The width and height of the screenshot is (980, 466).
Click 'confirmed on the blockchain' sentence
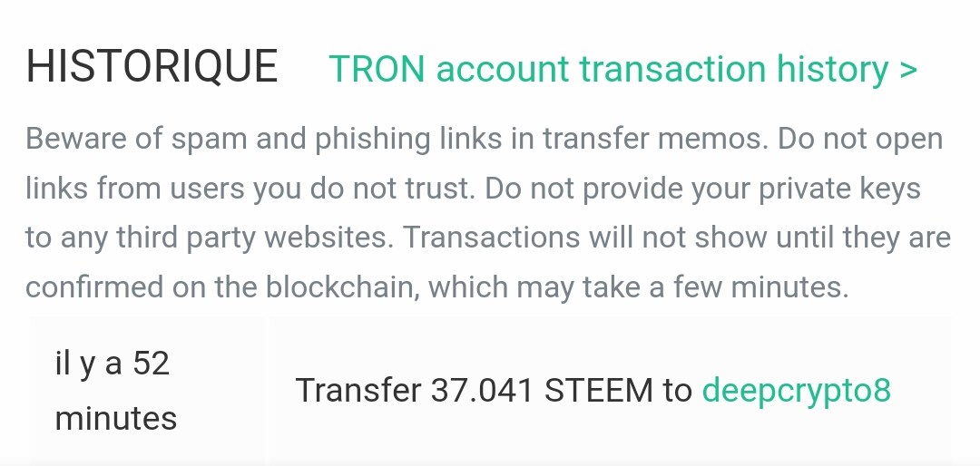point(223,287)
